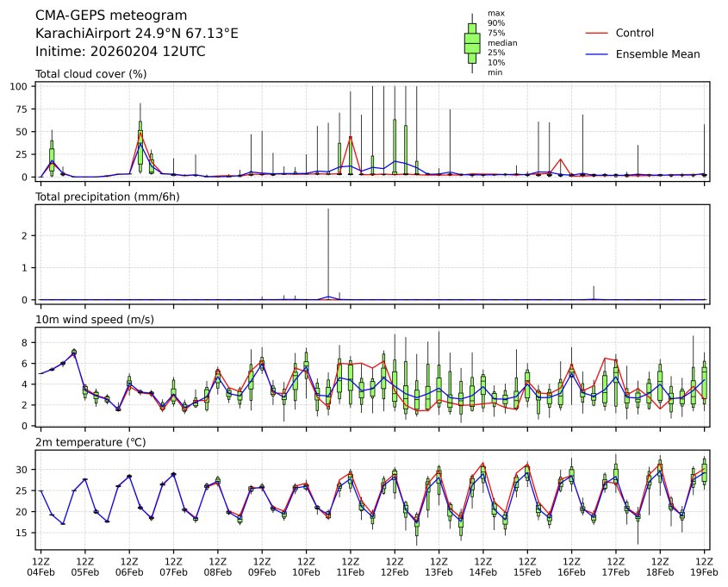728x587 pixels.
Task: Click the 12Z 04Feb time axis label
Action: (x=40, y=566)
